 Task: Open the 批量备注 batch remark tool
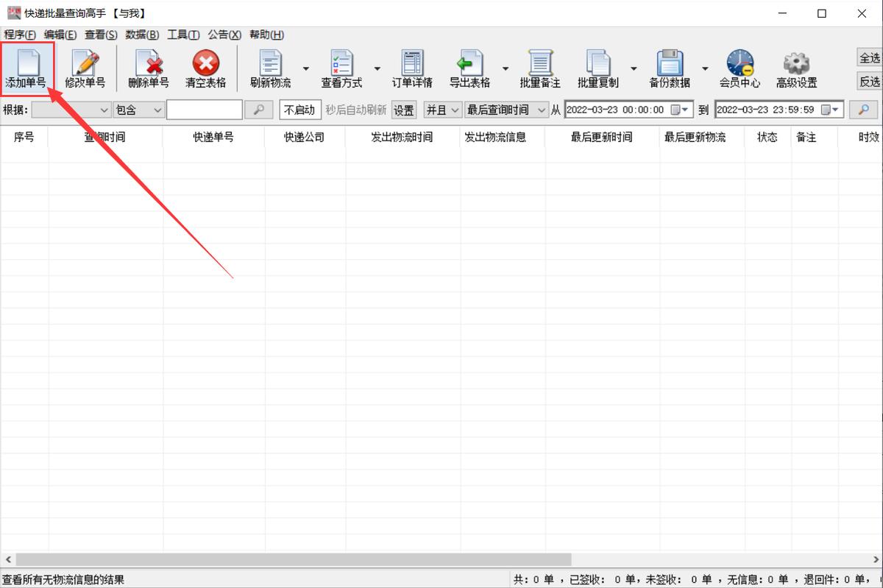540,68
